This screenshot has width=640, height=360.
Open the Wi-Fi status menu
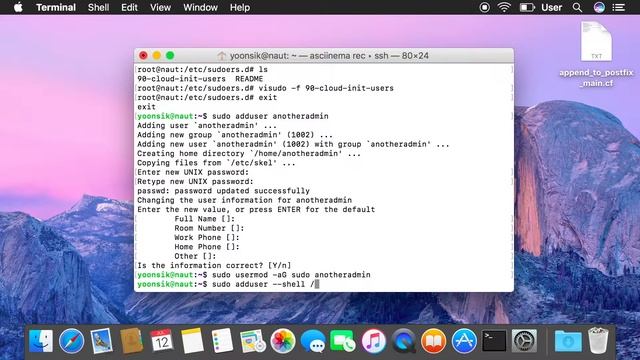coord(504,7)
